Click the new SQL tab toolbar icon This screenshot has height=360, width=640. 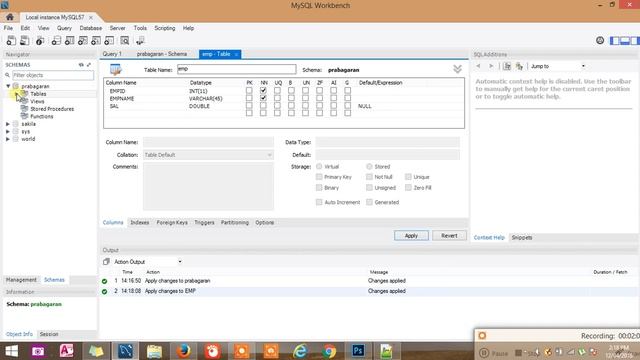[x=11, y=40]
